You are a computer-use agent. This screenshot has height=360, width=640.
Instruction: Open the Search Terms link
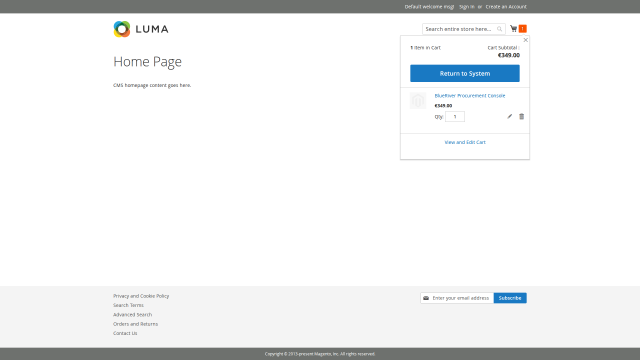pos(128,305)
